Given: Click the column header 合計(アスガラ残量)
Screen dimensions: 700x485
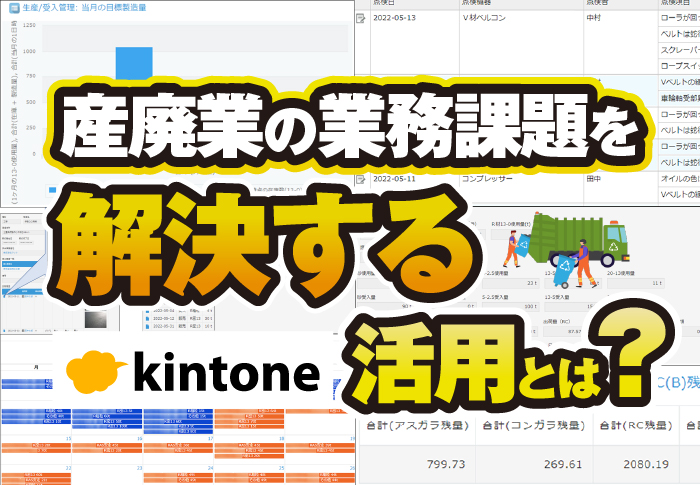Looking at the screenshot, I should pos(417,426).
